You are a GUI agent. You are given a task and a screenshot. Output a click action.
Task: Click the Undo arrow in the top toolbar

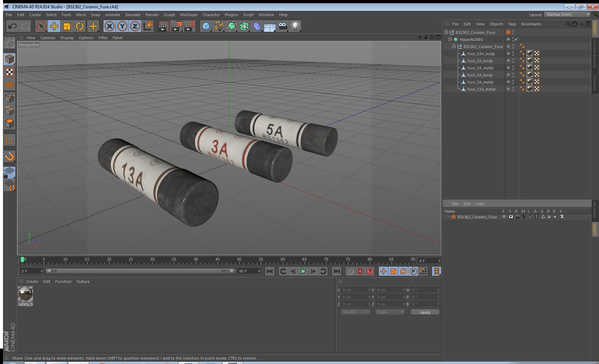(x=12, y=26)
